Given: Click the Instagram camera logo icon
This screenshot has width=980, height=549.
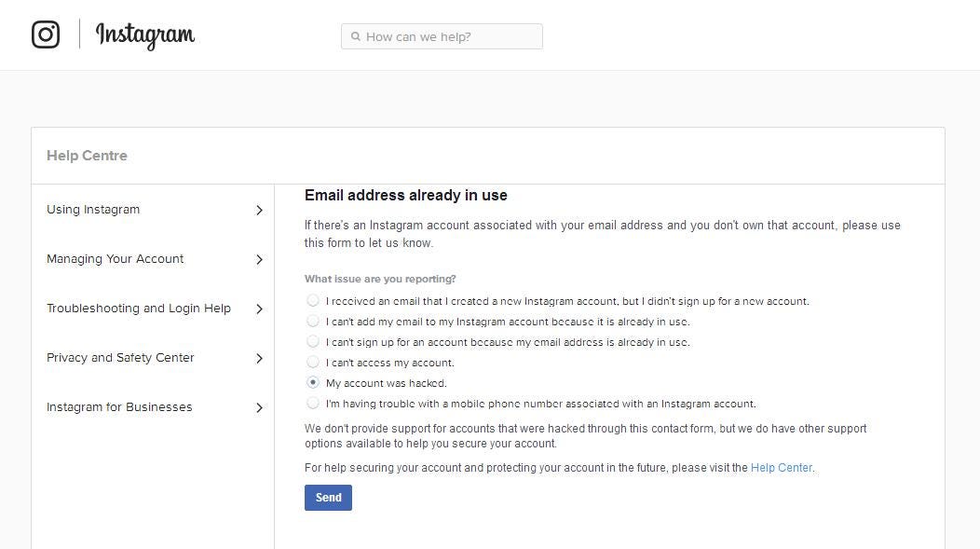Looking at the screenshot, I should click(x=46, y=34).
